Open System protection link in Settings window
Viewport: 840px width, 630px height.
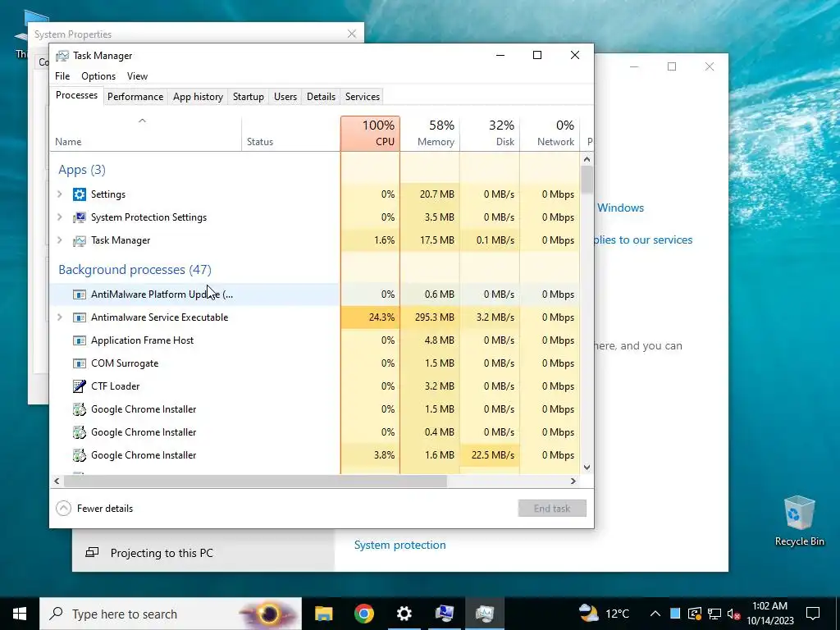(x=399, y=545)
